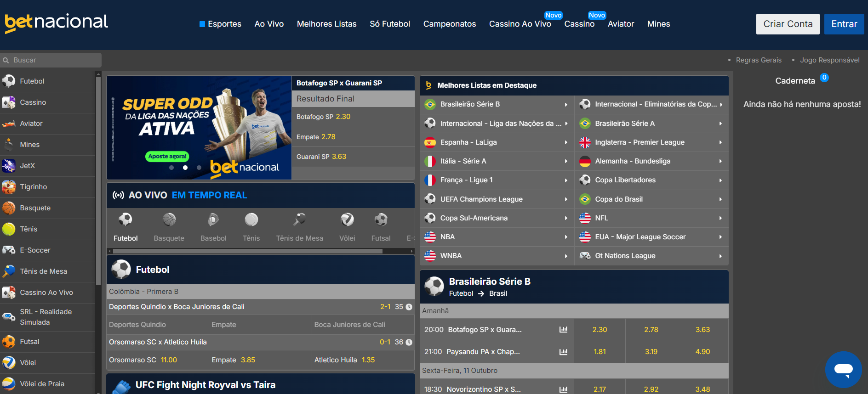Open the Cassino Ao Vivo sidebar icon

9,293
